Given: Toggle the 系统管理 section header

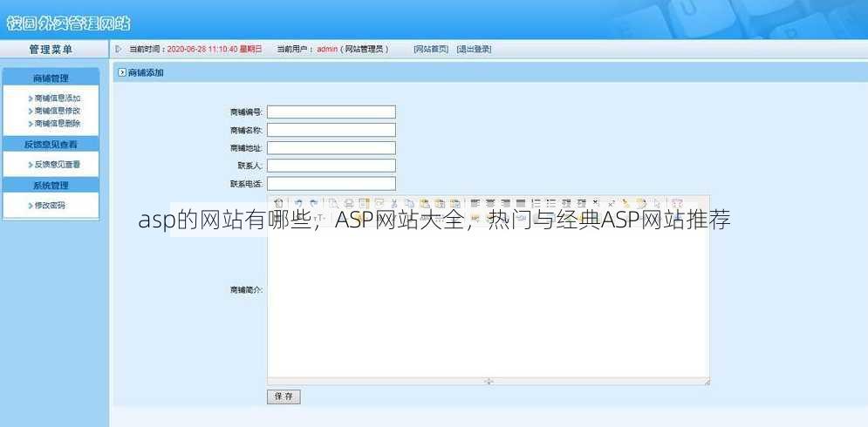Looking at the screenshot, I should (x=51, y=186).
